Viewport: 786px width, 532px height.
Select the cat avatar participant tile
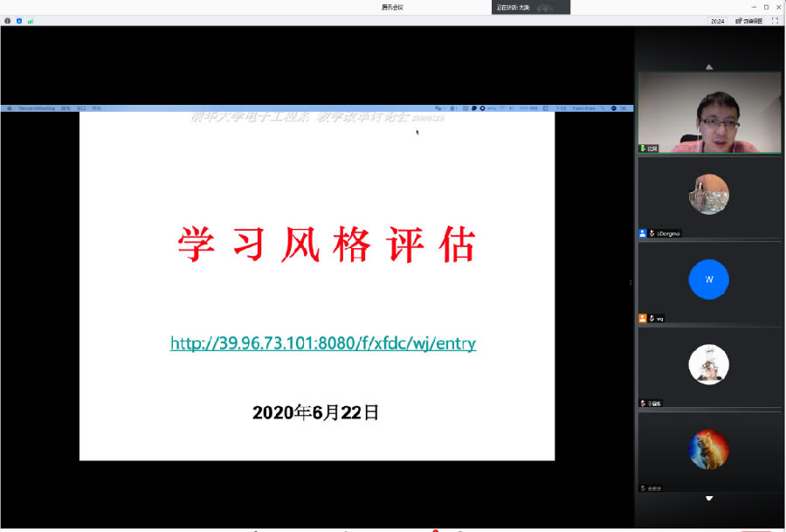click(708, 450)
